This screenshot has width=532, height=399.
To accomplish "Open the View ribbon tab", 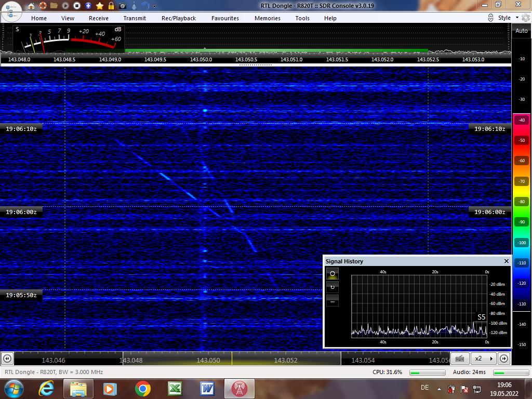I will coord(68,18).
